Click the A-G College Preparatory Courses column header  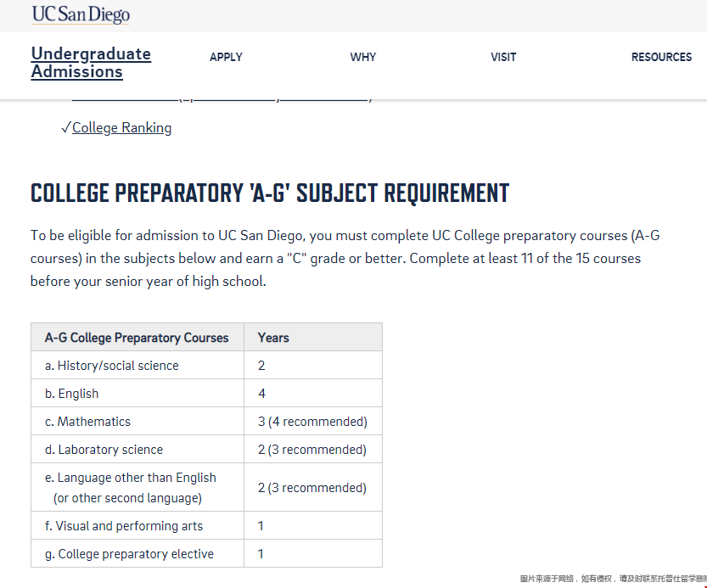[x=137, y=338]
